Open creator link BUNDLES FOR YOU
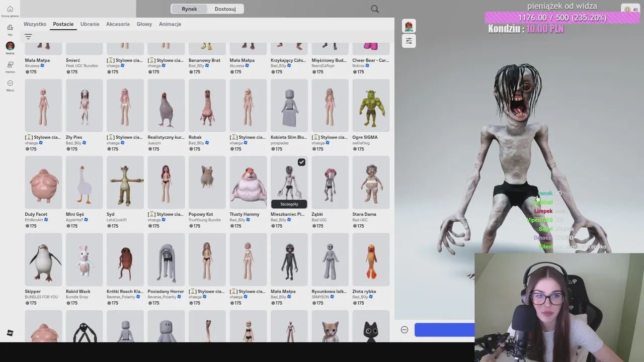 point(41,297)
